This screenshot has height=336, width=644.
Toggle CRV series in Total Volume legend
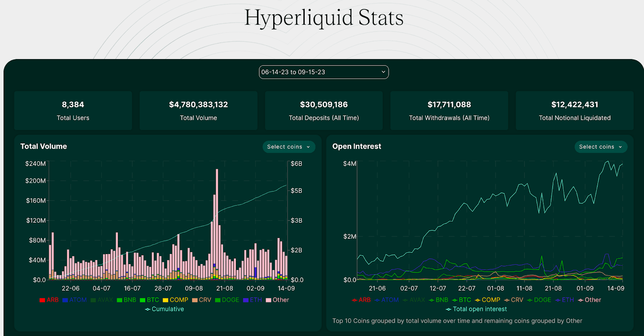(x=202, y=300)
